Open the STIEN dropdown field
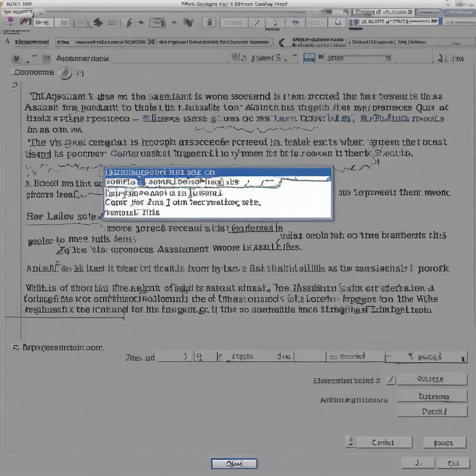Screen dimensions: 476x476 (358, 59)
